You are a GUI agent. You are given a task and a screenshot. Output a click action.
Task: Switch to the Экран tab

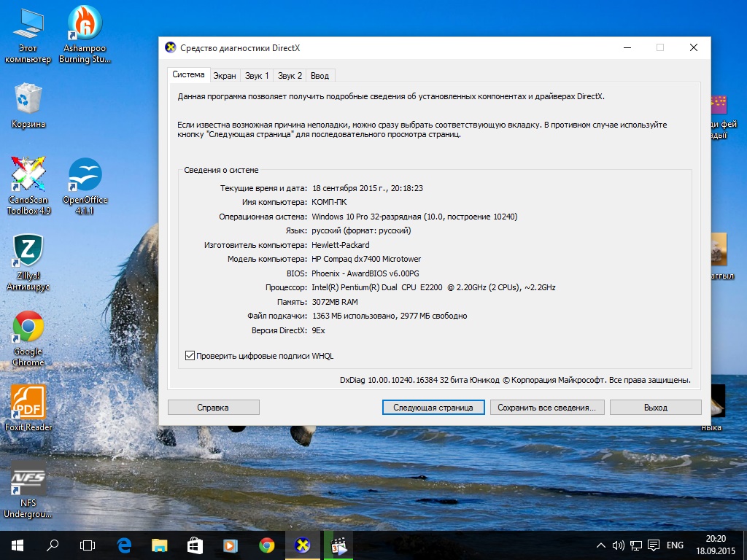point(224,74)
